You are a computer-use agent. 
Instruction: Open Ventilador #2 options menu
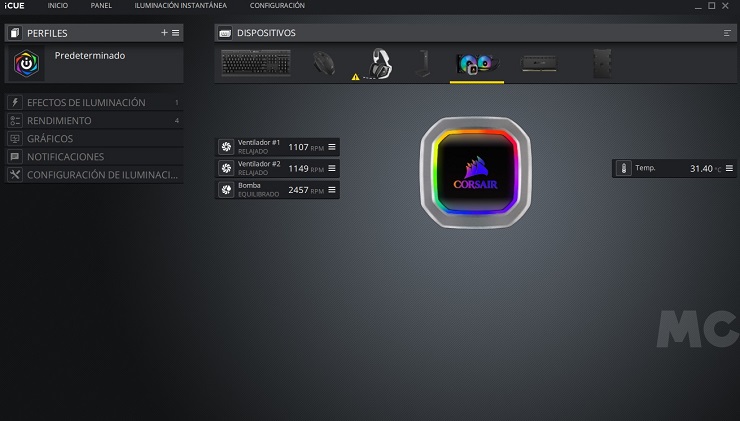[x=332, y=169]
